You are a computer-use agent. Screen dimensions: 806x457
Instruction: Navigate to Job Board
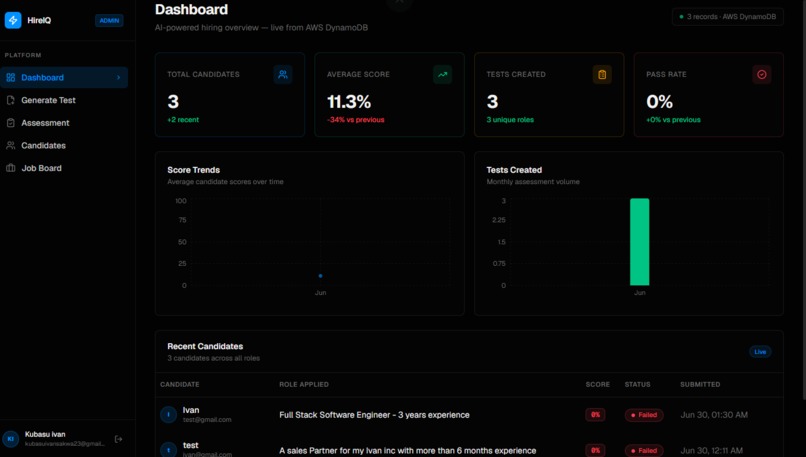coord(64,168)
